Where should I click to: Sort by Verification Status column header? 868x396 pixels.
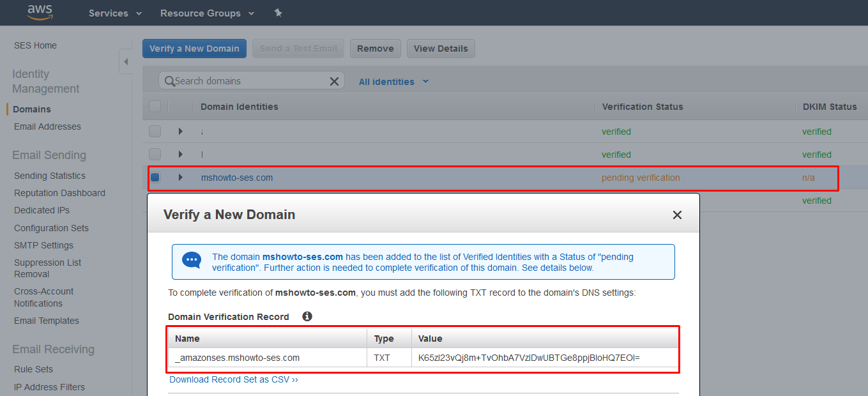643,107
